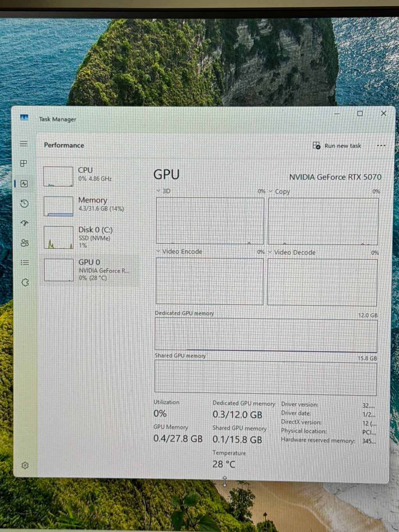Click the Driver date label
399x532 pixels.
pos(296,413)
